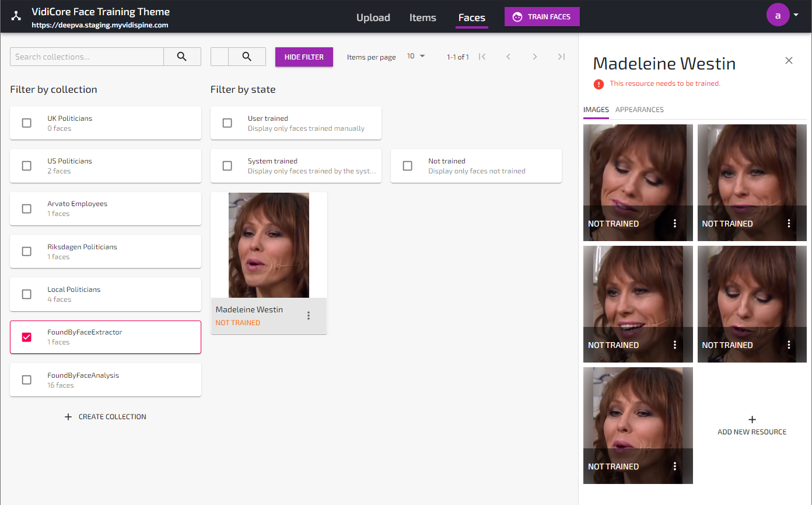Switch to the APPEARANCES tab
This screenshot has height=505, width=812.
(x=639, y=110)
